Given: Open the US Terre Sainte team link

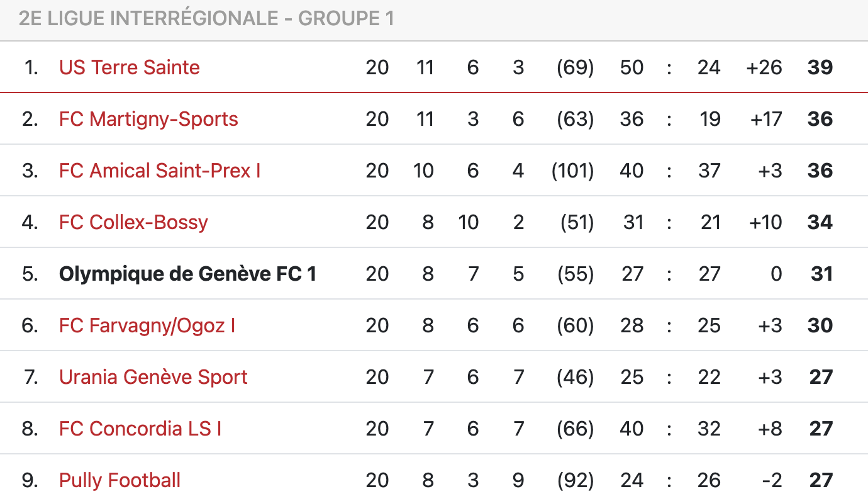Looking at the screenshot, I should (x=129, y=67).
